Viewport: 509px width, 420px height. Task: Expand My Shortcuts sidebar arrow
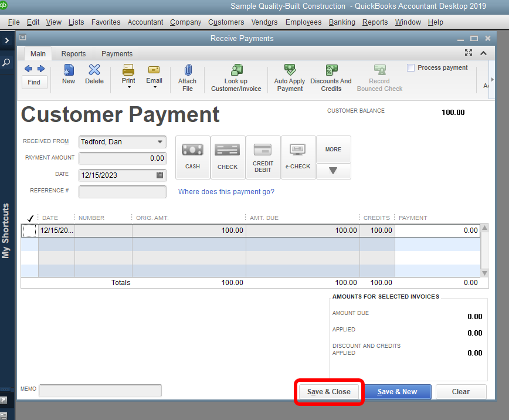(x=7, y=40)
